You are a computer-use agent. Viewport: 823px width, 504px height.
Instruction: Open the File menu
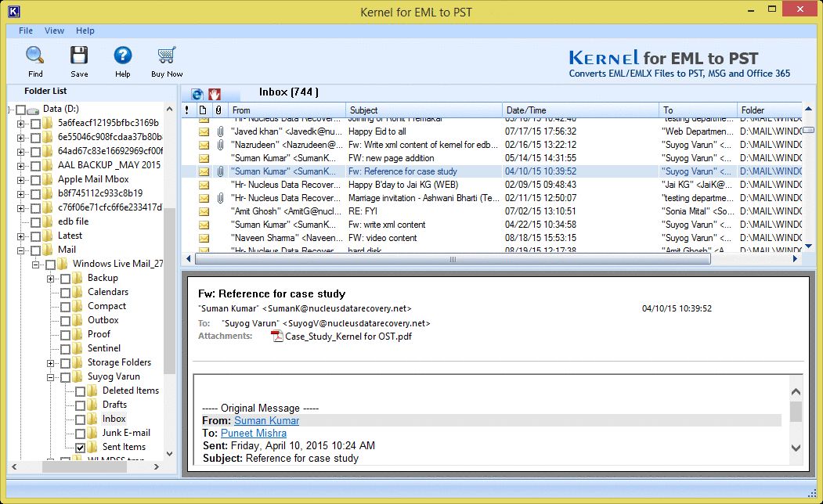[26, 31]
